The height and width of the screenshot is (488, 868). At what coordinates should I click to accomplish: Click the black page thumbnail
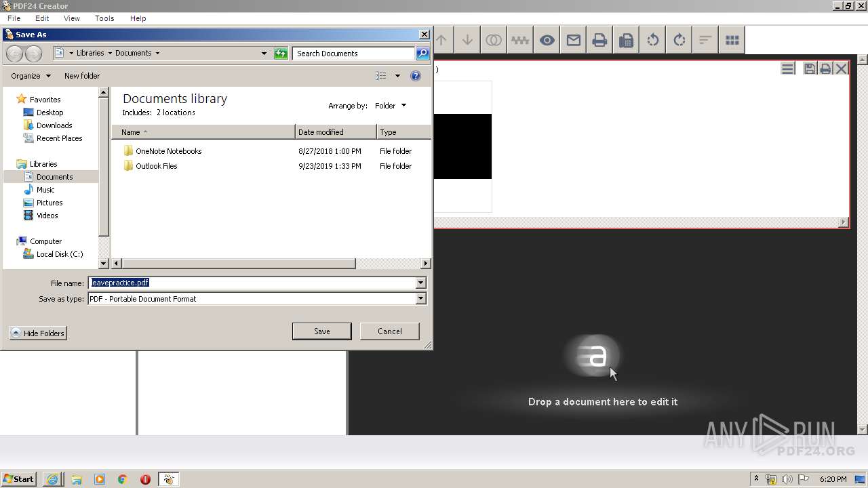point(462,146)
